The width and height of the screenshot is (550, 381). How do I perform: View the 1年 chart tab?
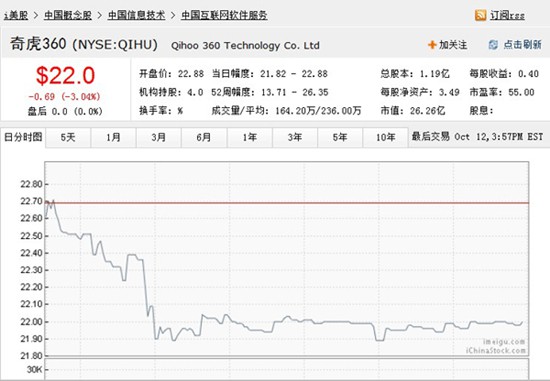click(249, 138)
